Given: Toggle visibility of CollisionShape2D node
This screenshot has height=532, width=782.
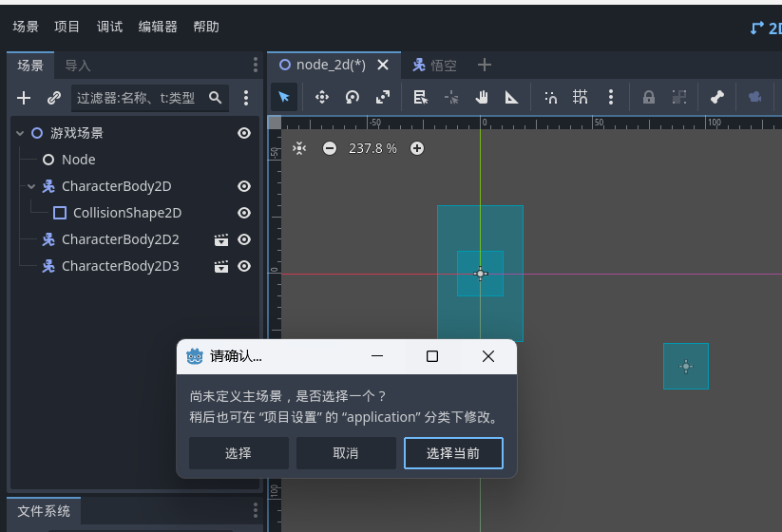Looking at the screenshot, I should tap(244, 213).
